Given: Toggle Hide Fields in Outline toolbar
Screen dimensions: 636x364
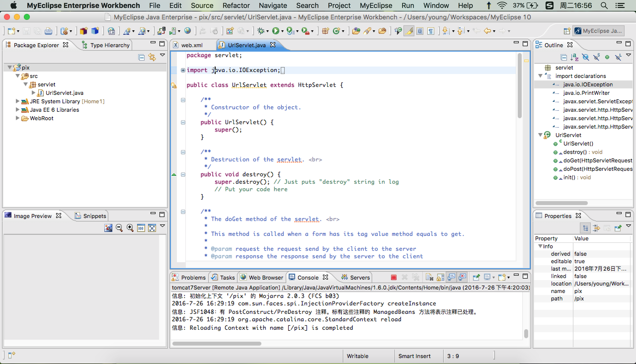Looking at the screenshot, I should pyautogui.click(x=586, y=57).
